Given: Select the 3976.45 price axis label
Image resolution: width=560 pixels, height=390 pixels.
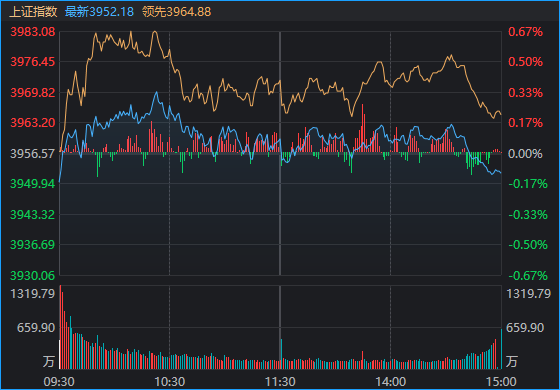Looking at the screenshot, I should (x=33, y=62).
